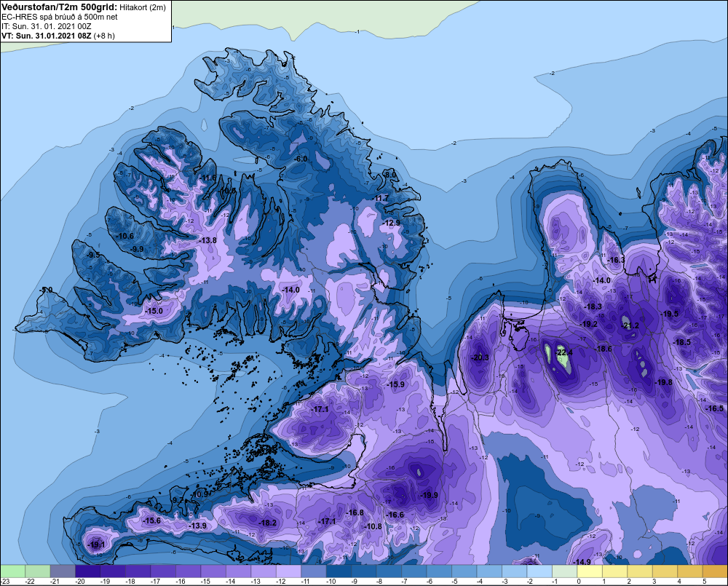Viewport: 728px width, 586px height.
Task: Click the -16.5 temperature label
Action: 715,408
